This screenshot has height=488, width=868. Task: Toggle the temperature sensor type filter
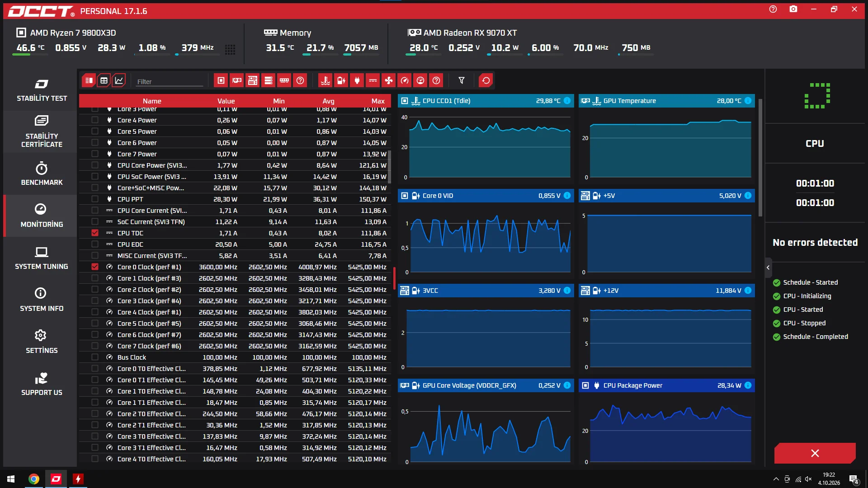(x=325, y=80)
